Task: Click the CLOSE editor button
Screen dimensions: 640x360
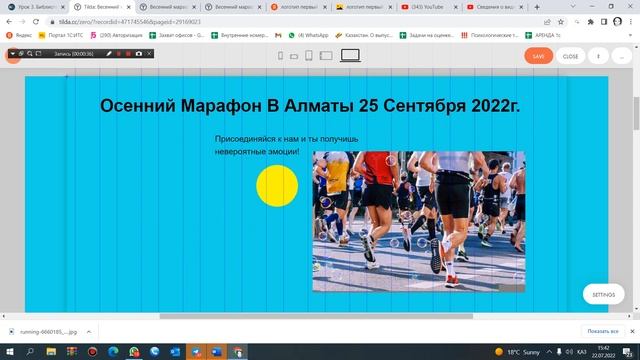Action: (570, 56)
